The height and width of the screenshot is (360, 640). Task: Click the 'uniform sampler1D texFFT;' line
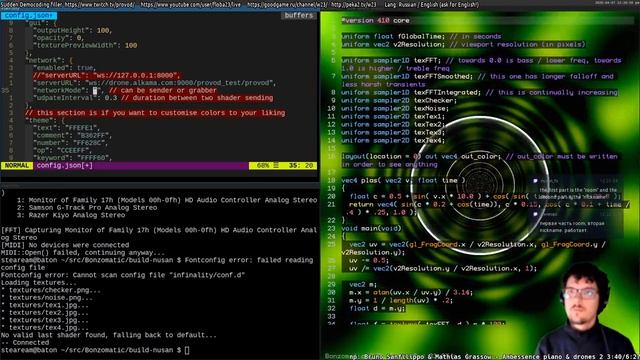pos(481,64)
